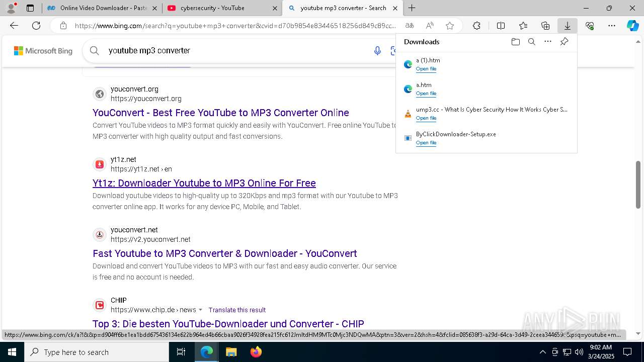This screenshot has height=362, width=644.
Task: Go to Microsoft Bing home logo
Action: coord(43,51)
